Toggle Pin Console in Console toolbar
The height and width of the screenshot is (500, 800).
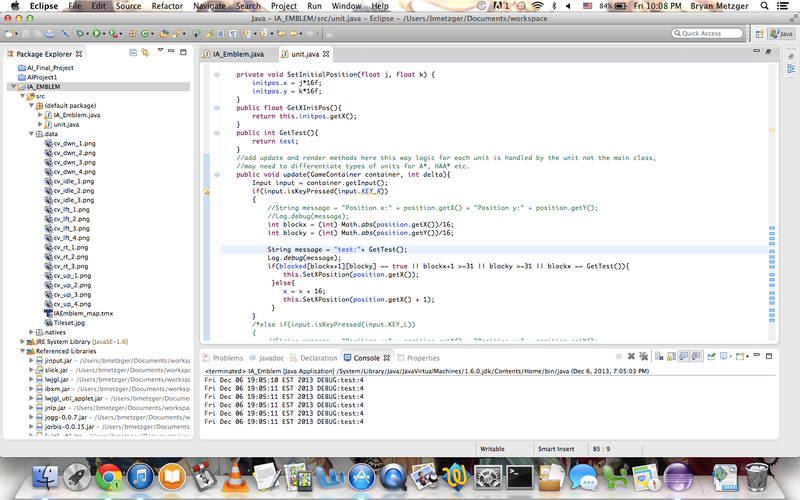[x=711, y=357]
